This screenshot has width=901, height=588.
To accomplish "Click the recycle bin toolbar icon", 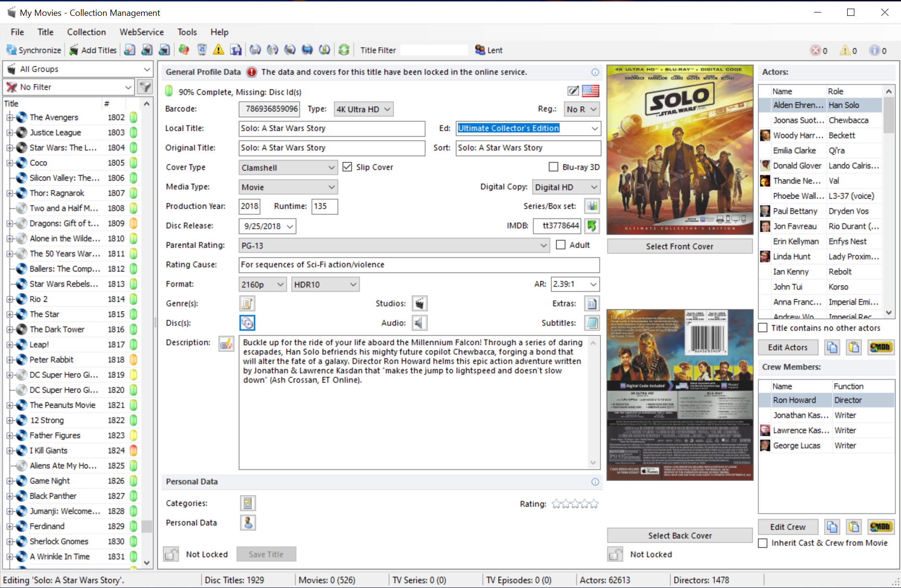I will pyautogui.click(x=202, y=50).
